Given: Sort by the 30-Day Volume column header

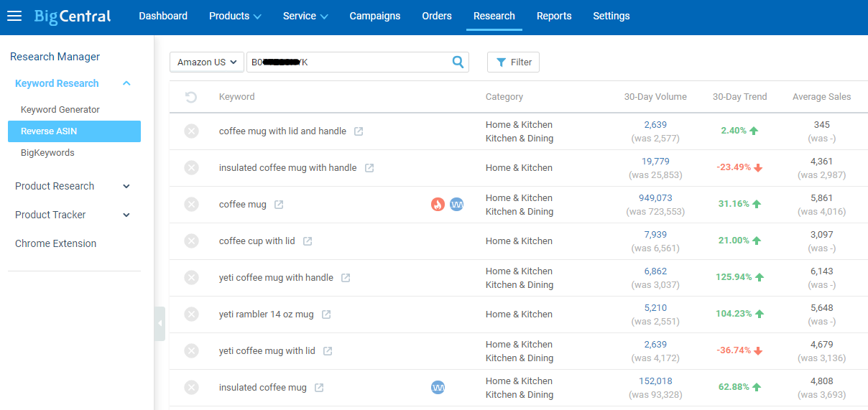Looking at the screenshot, I should (655, 97).
